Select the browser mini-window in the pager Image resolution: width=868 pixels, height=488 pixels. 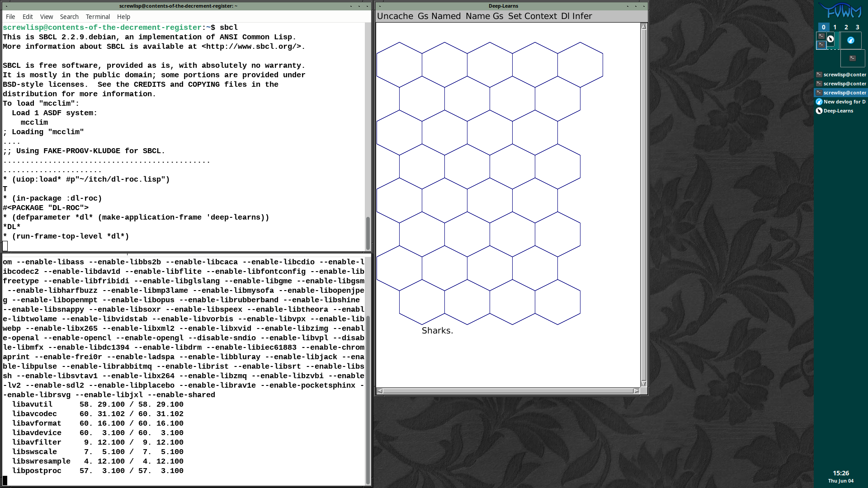[x=851, y=40]
